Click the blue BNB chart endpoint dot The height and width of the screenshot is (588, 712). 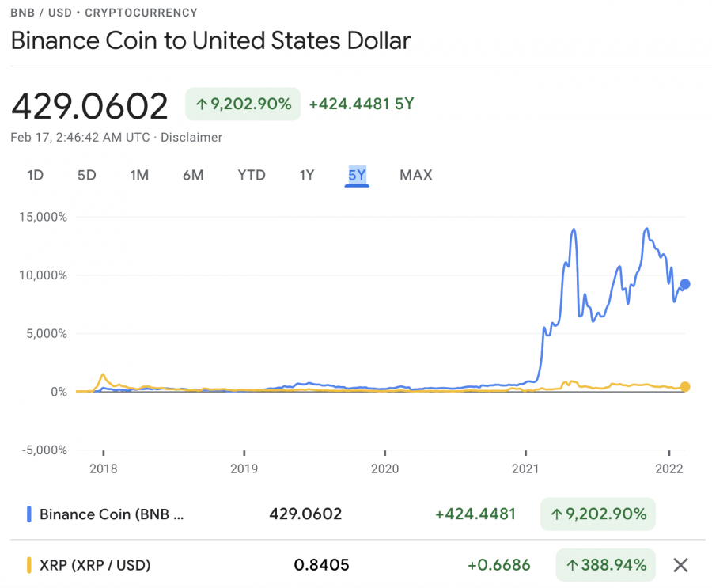[685, 284]
